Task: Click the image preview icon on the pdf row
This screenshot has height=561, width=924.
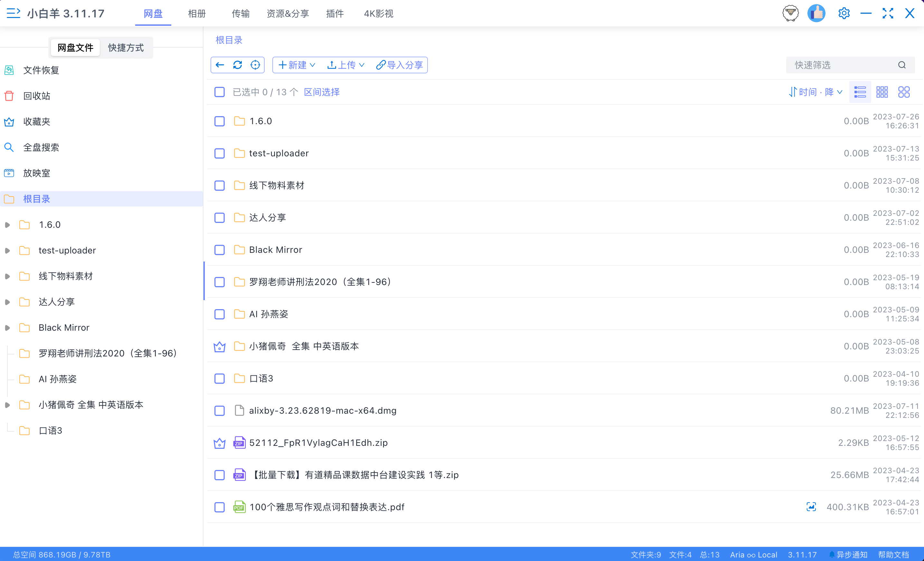Action: [811, 507]
